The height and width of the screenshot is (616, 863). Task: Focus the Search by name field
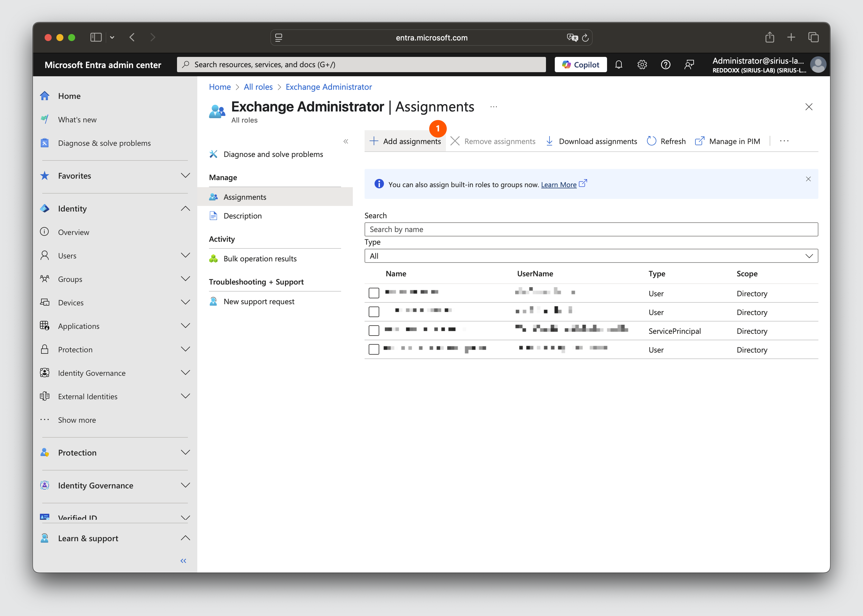591,229
